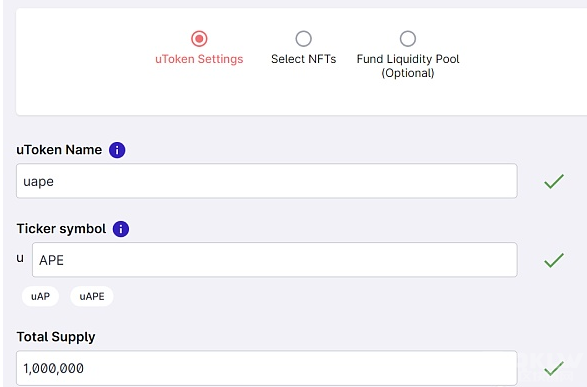Viewport: 587px width, 387px height.
Task: Select the uToken Settings step radio
Action: [x=199, y=39]
